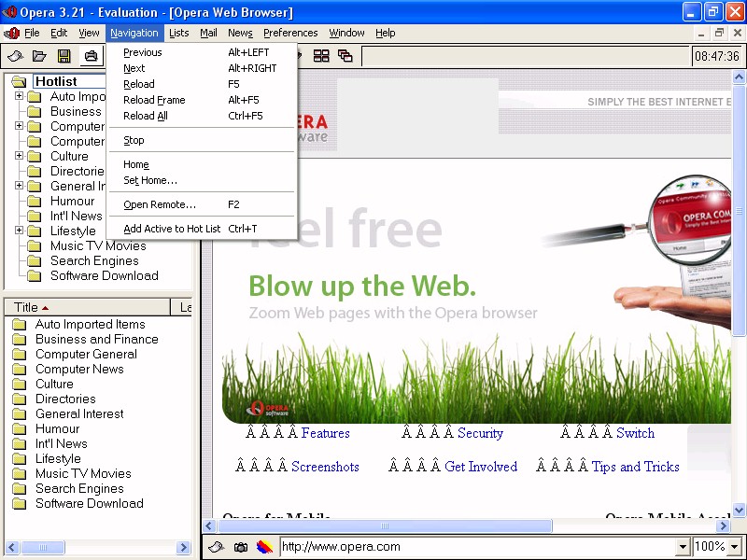Open the Screenshots link
Screen dimensions: 747x560
325,466
